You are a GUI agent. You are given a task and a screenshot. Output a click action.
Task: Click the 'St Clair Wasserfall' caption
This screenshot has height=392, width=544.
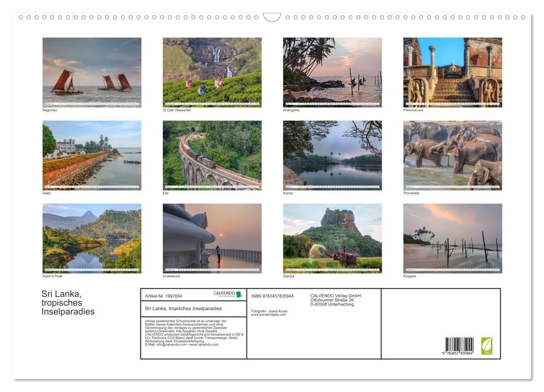tap(177, 110)
